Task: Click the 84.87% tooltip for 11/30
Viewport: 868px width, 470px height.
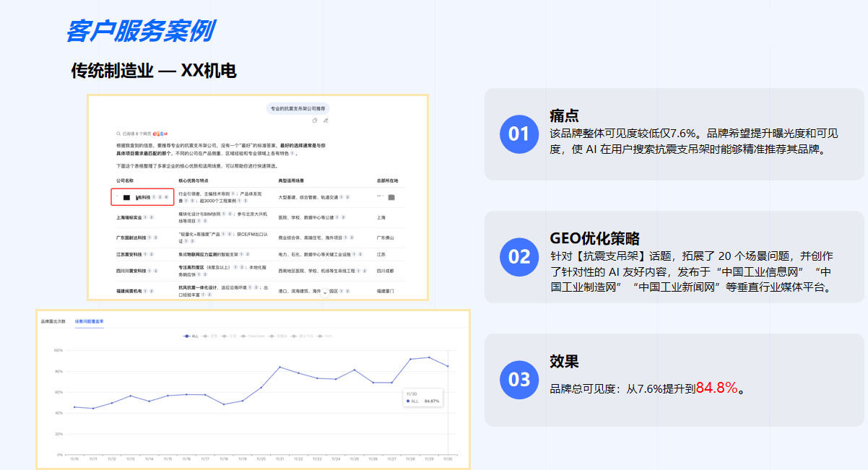Action: tap(422, 398)
